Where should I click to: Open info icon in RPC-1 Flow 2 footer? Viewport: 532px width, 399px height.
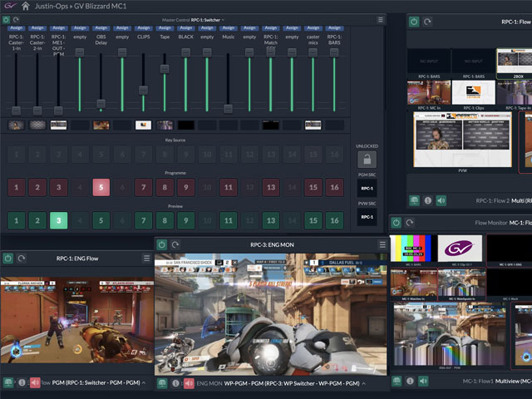coord(428,200)
